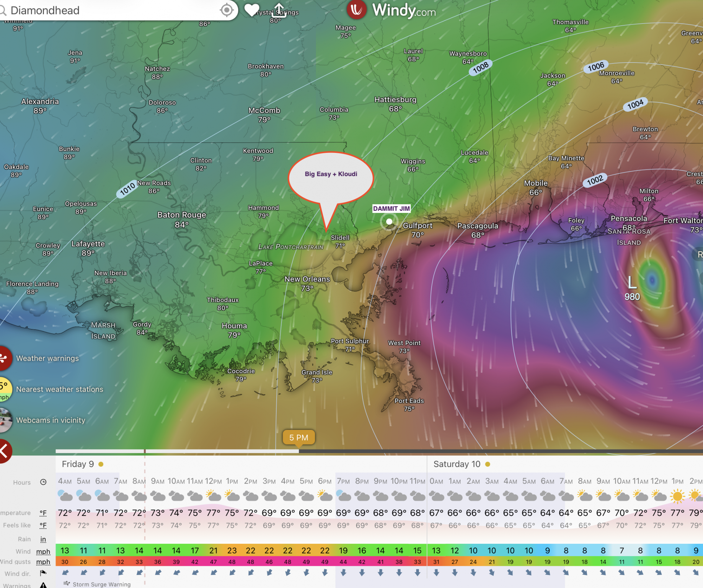The width and height of the screenshot is (703, 588).
Task: Open Webcams in vicinity
Action: (x=51, y=420)
